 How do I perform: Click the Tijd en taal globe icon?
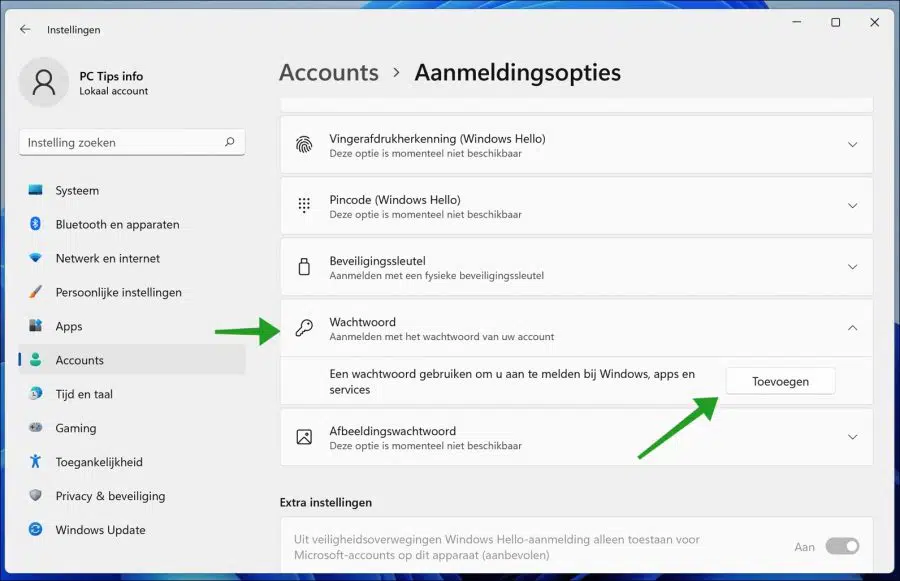(36, 393)
